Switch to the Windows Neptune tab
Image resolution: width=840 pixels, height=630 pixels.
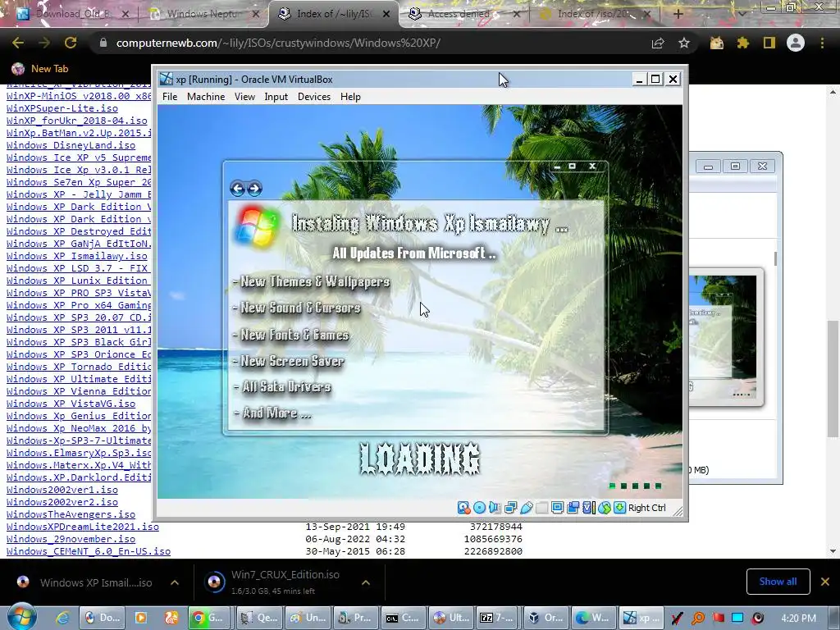[x=203, y=14]
